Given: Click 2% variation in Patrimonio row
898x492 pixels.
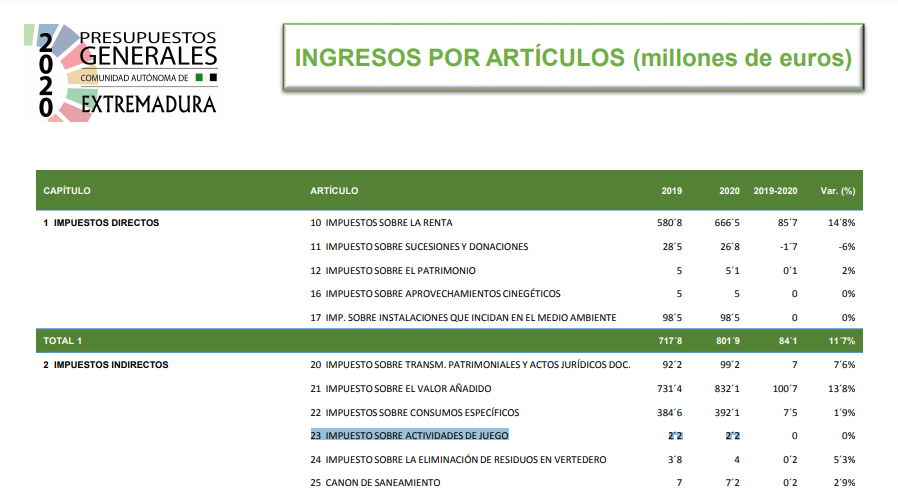Looking at the screenshot, I should [849, 271].
